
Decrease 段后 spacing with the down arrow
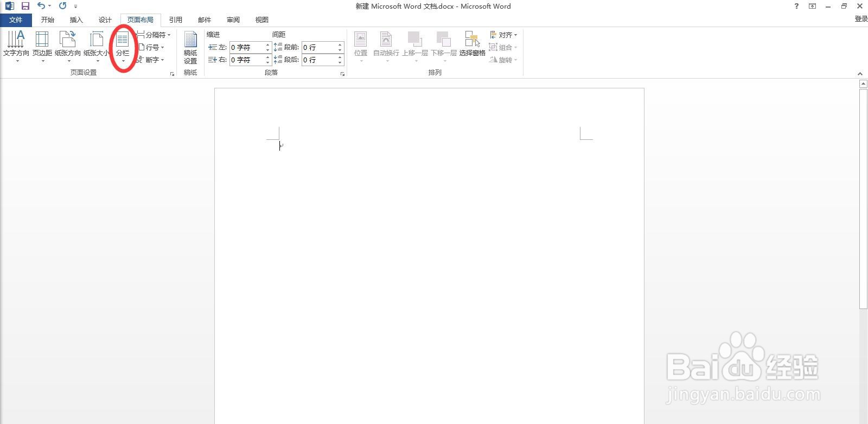click(340, 62)
